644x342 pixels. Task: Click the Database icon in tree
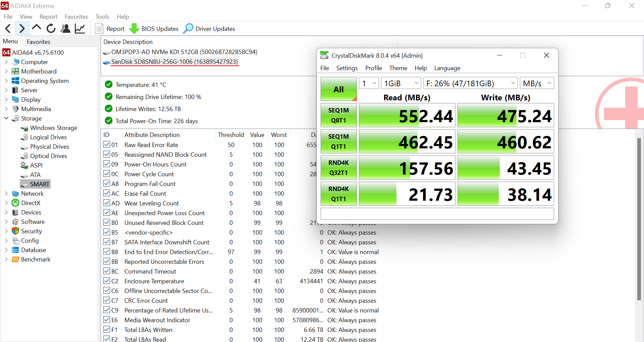[x=15, y=250]
